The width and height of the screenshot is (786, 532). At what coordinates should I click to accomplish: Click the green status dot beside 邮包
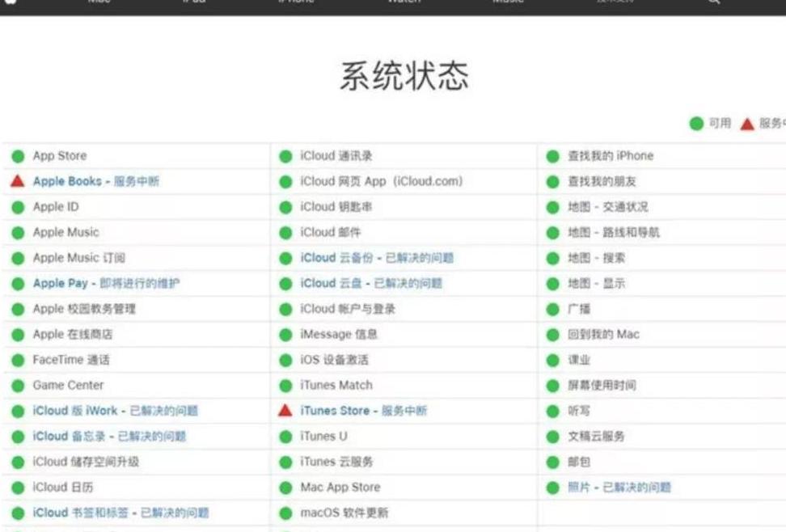552,462
